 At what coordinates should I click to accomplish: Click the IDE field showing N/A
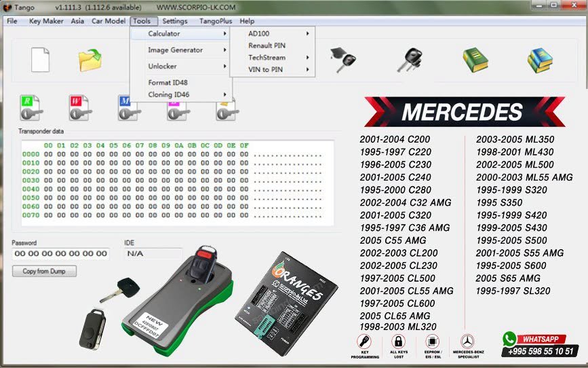coord(153,254)
